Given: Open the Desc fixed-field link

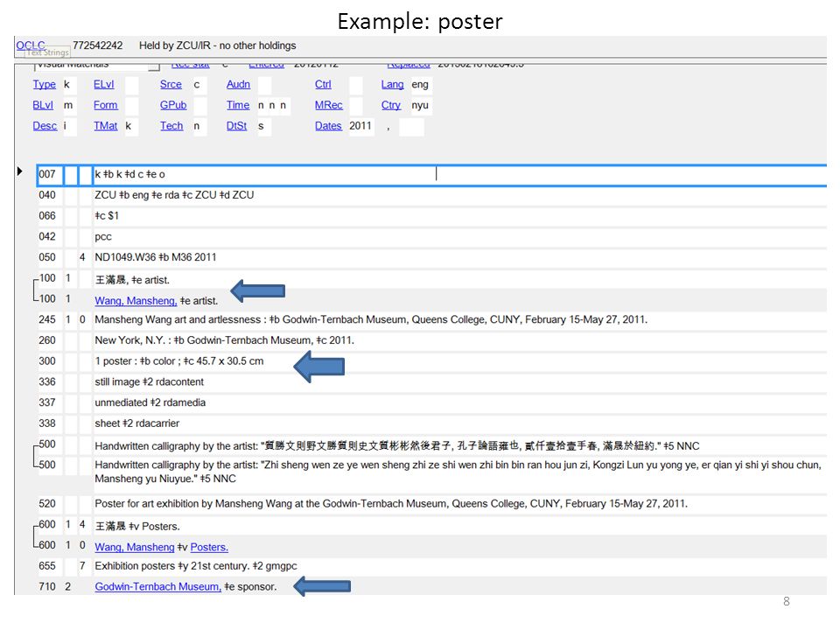Looking at the screenshot, I should (45, 126).
